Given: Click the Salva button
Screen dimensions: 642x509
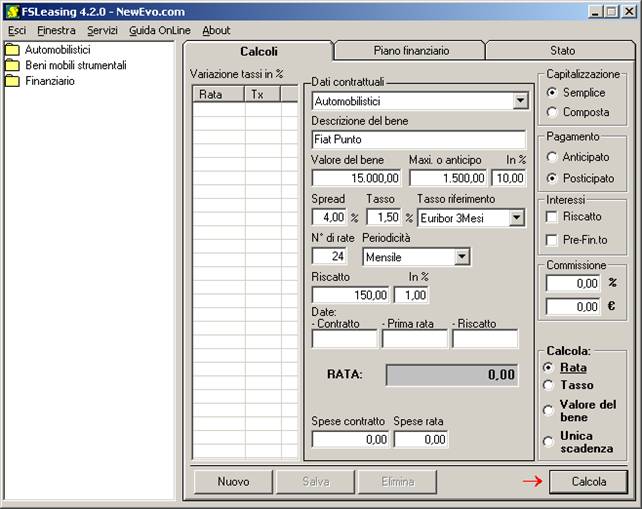Looking at the screenshot, I should [x=316, y=482].
